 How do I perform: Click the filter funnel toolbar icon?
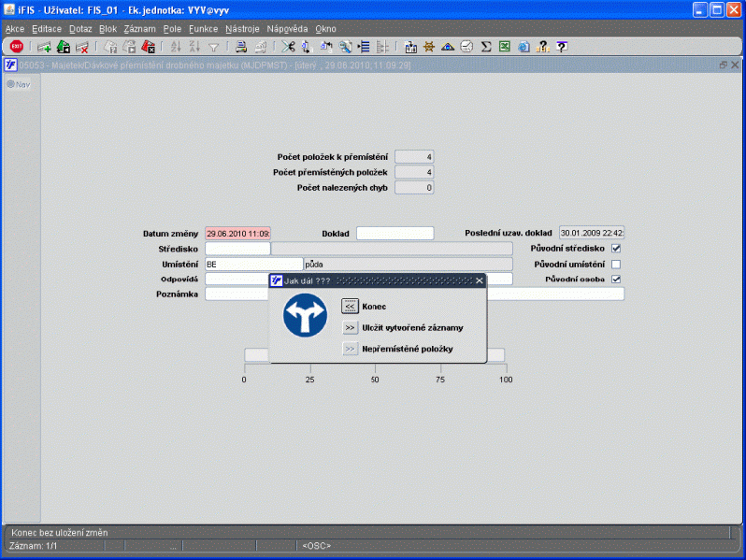(214, 47)
